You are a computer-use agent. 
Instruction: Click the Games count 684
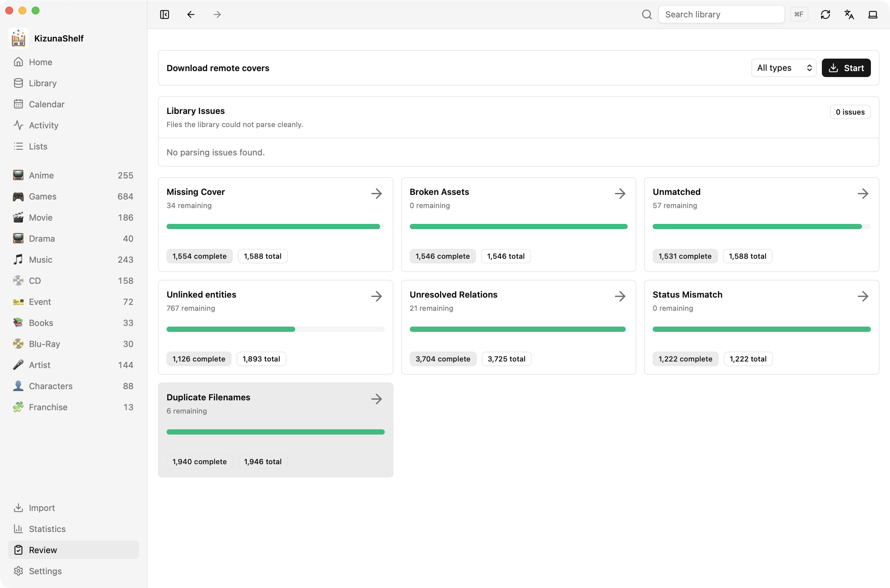125,196
